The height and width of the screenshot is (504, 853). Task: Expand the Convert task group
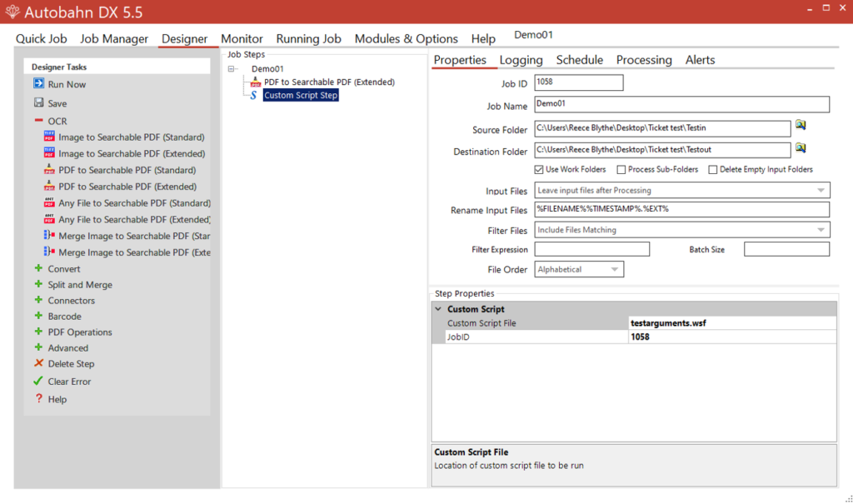click(x=38, y=269)
